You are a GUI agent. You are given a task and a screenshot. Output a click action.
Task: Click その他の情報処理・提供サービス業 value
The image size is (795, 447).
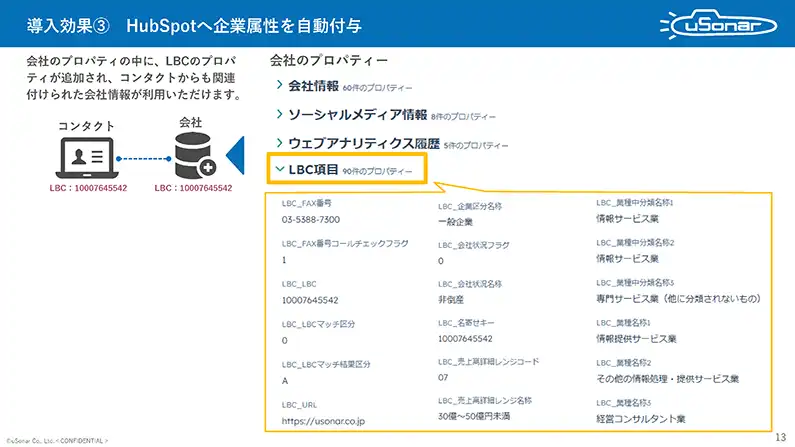pyautogui.click(x=667, y=379)
